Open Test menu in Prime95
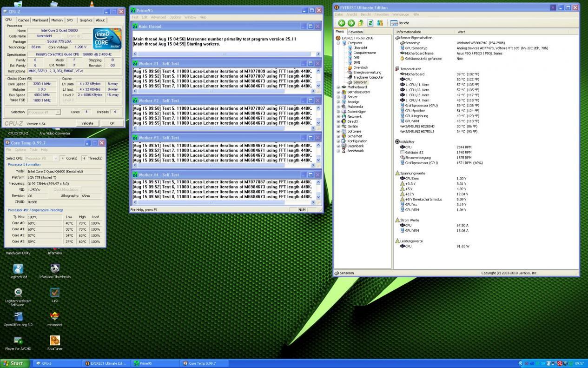 pos(135,17)
